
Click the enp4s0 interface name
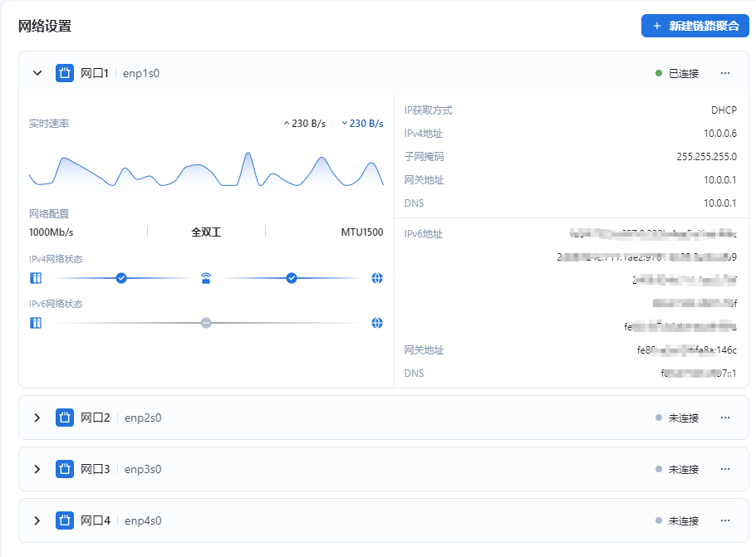(143, 520)
